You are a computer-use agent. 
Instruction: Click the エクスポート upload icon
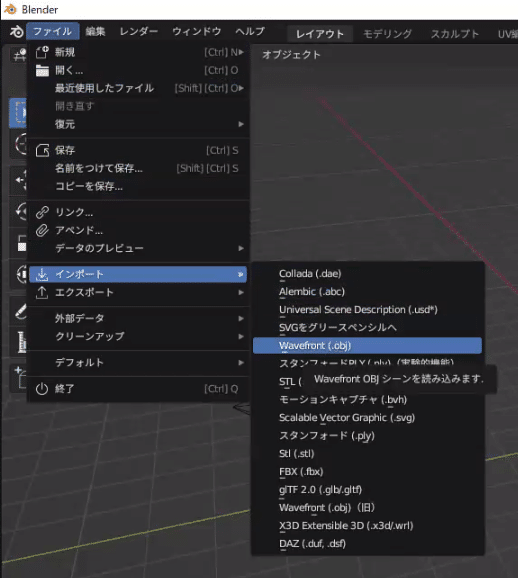42,293
